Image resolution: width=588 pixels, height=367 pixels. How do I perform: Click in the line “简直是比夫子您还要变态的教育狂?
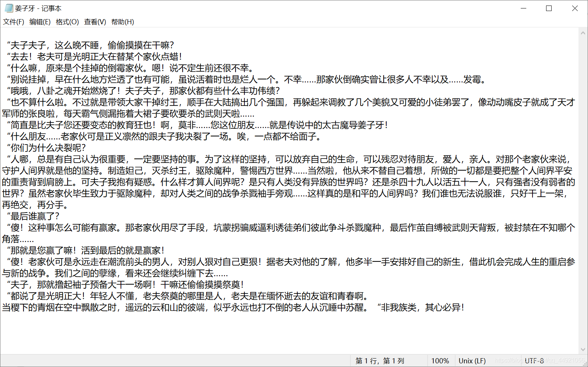point(197,125)
